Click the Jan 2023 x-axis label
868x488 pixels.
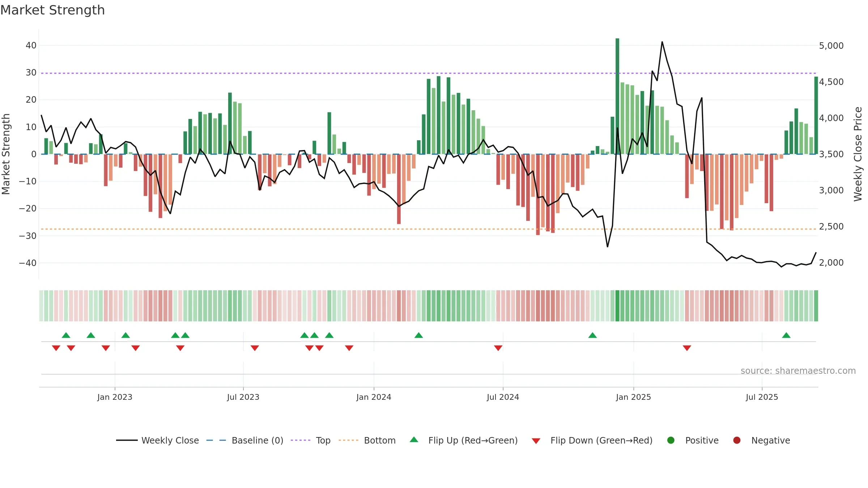[x=115, y=397]
